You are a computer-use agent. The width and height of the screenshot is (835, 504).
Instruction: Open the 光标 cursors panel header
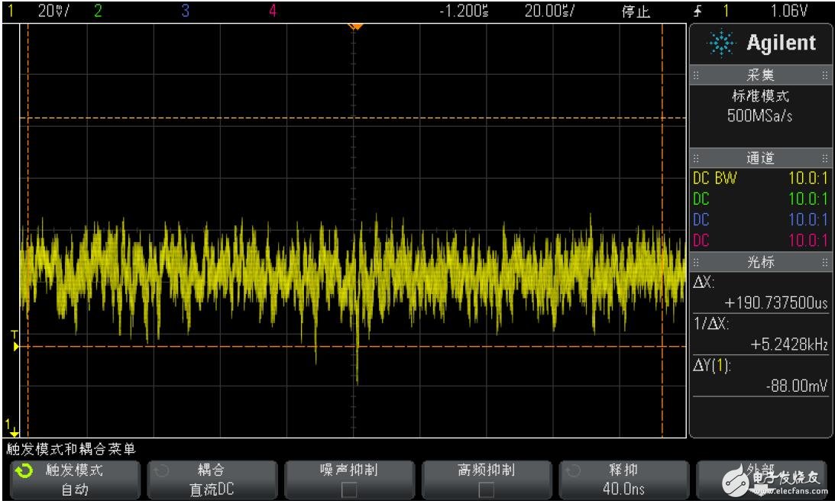760,262
